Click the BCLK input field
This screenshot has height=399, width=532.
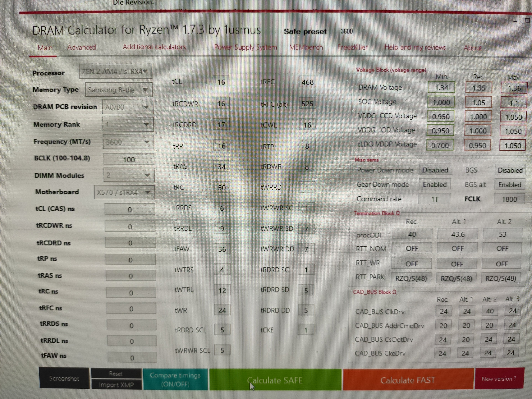(129, 159)
